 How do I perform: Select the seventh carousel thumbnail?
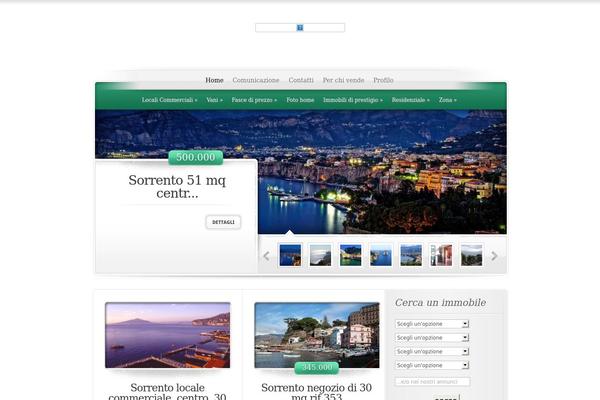[x=471, y=255]
